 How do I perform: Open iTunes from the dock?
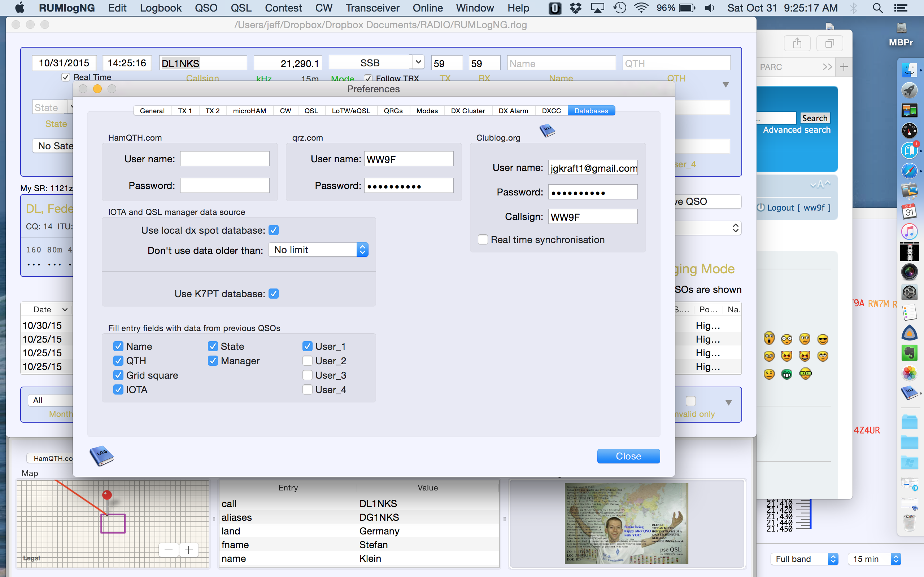click(x=909, y=231)
